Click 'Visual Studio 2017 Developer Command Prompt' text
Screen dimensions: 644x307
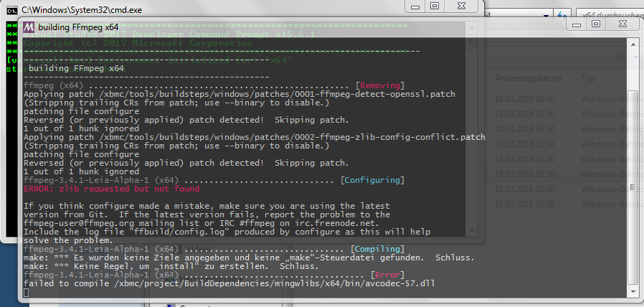click(x=169, y=34)
